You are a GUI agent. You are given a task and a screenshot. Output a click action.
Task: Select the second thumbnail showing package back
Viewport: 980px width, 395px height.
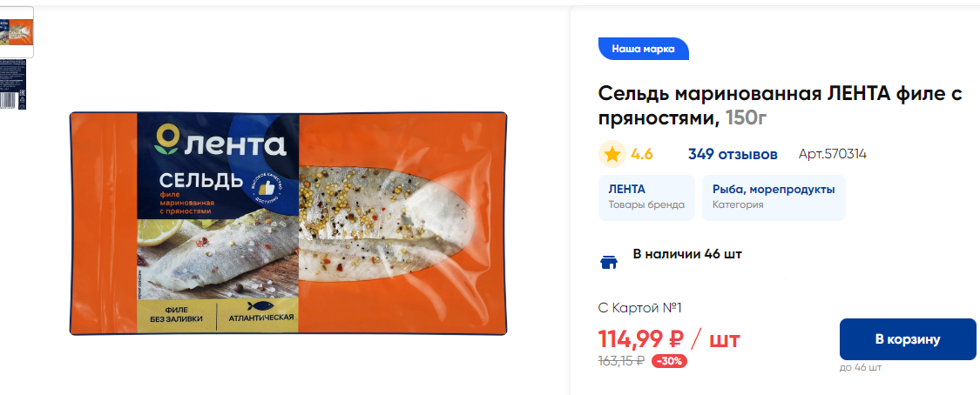[13, 84]
